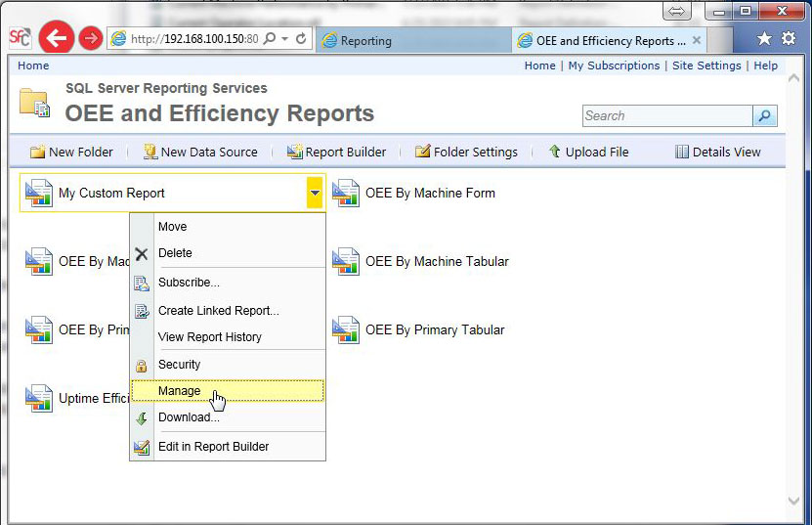Viewport: 812px width, 525px height.
Task: Select Delete in the context menu
Action: (x=228, y=253)
